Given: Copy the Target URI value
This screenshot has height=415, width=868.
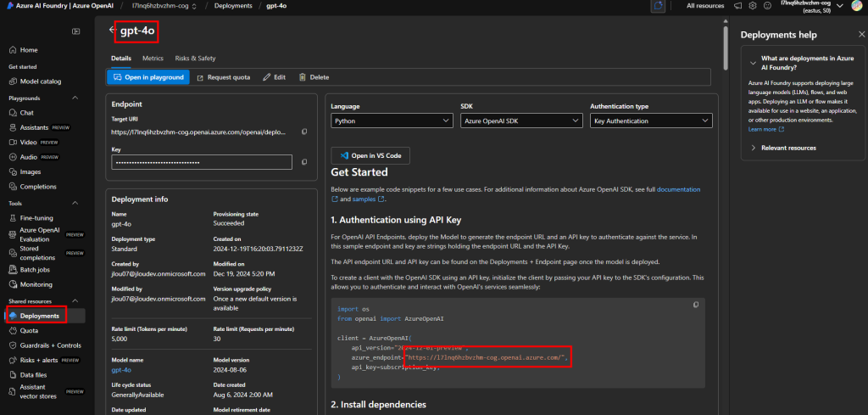Looking at the screenshot, I should (304, 132).
